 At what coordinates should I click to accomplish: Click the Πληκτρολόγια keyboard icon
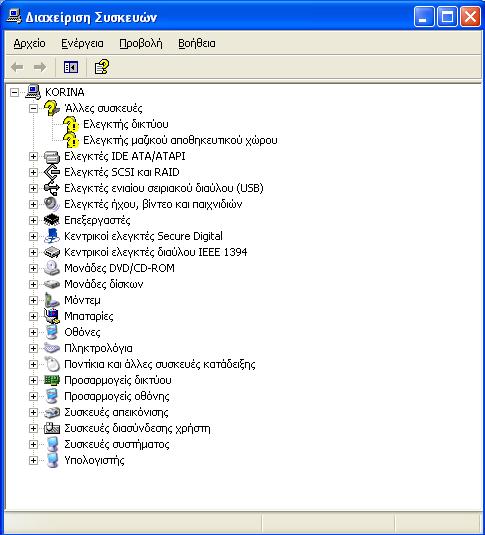[x=52, y=348]
